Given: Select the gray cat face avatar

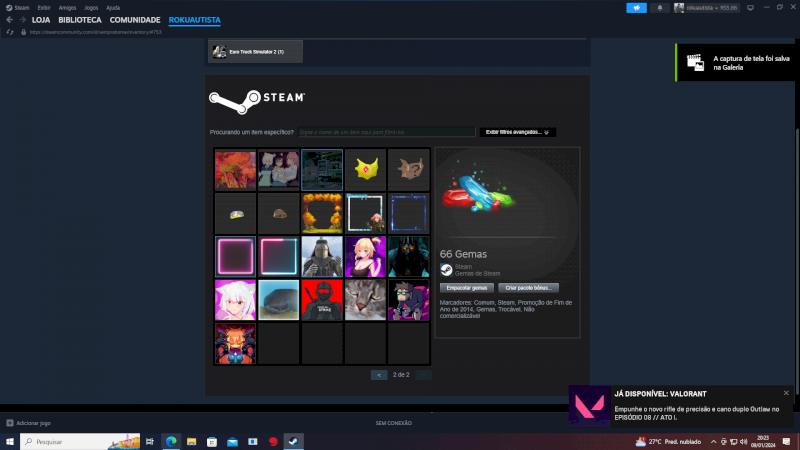Looking at the screenshot, I should pyautogui.click(x=365, y=300).
